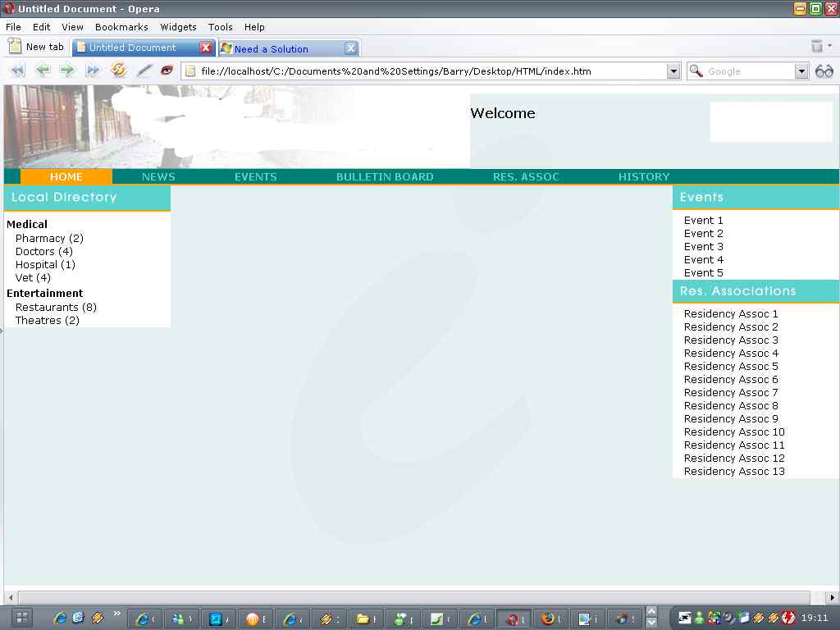The width and height of the screenshot is (840, 630).
Task: Click the Pharmacy (2) directory entry
Action: click(x=49, y=239)
